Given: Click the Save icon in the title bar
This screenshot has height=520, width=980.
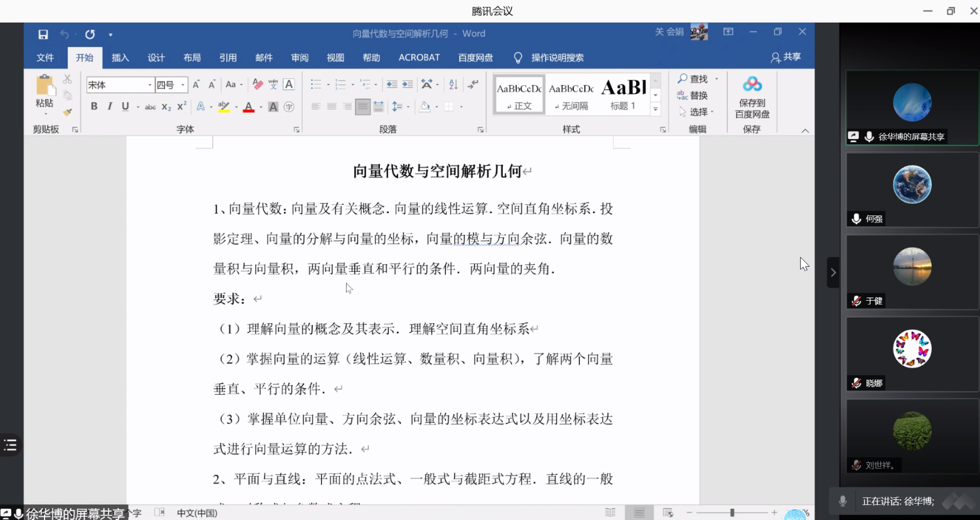Looking at the screenshot, I should click(43, 34).
